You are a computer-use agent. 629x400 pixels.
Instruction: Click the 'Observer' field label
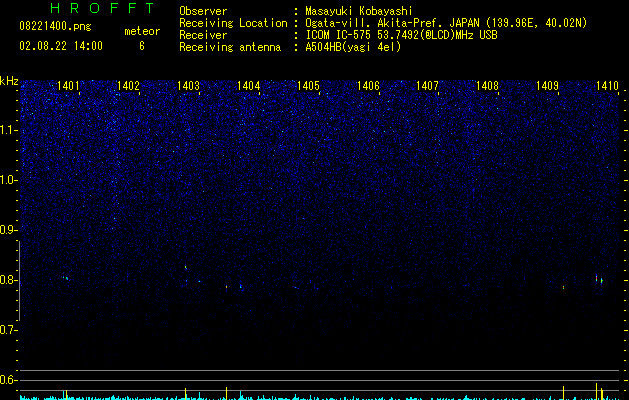[x=203, y=11]
